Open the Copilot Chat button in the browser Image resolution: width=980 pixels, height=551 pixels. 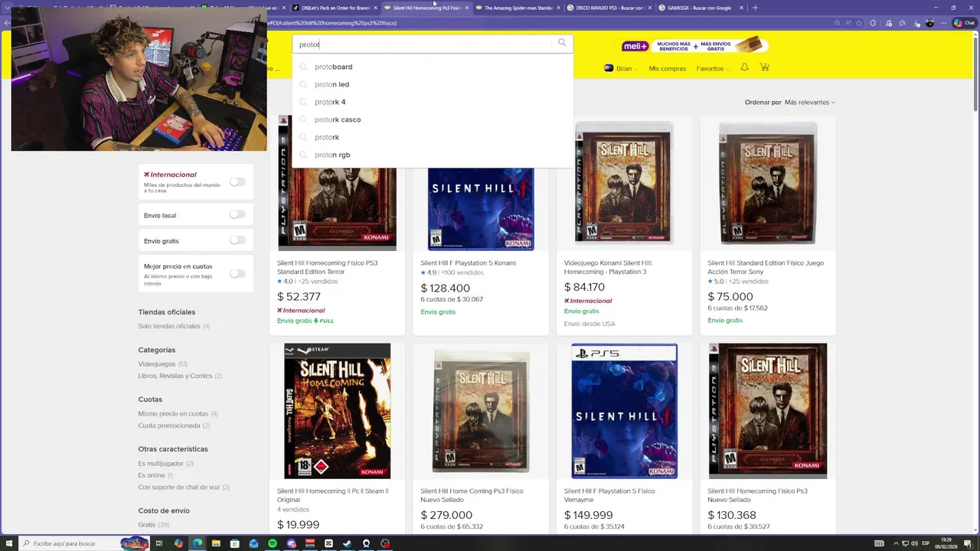[963, 23]
